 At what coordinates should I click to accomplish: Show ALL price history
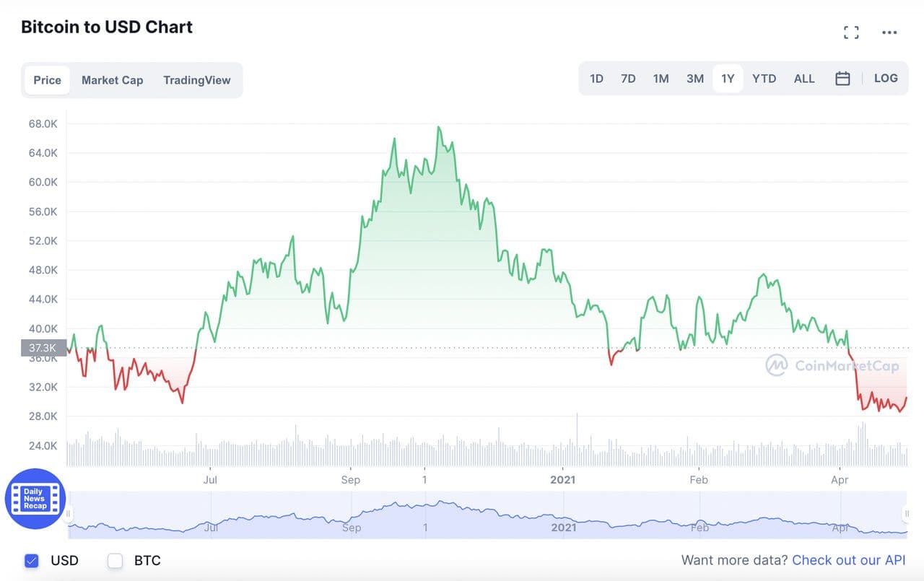pos(803,79)
